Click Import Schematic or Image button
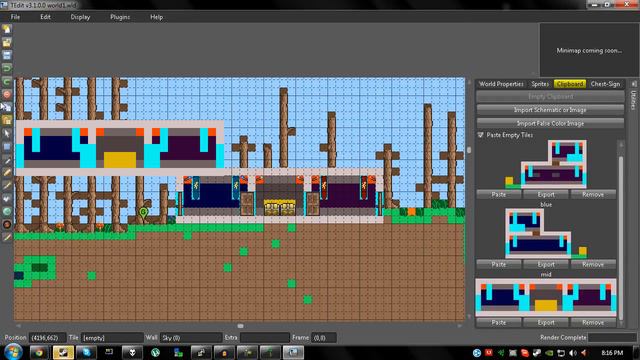Screen dimensions: 640x360 pyautogui.click(x=550, y=110)
